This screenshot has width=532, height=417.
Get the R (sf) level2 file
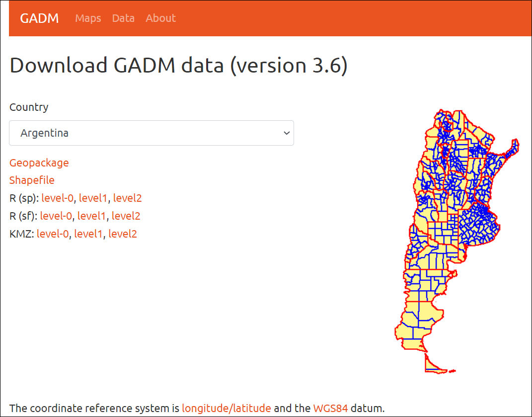[126, 216]
